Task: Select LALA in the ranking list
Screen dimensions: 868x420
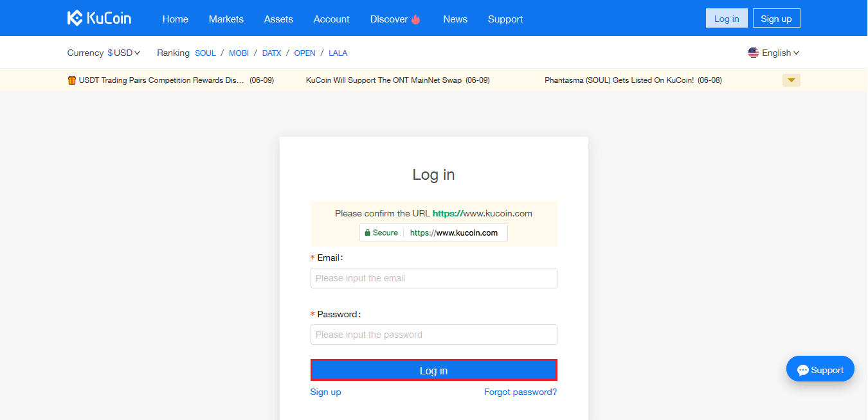Action: (338, 53)
